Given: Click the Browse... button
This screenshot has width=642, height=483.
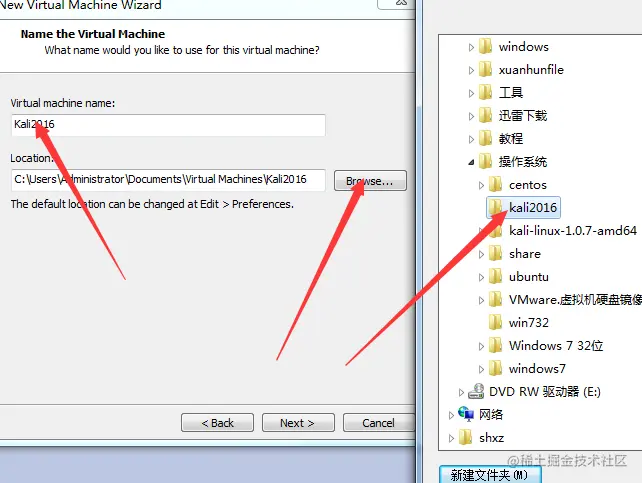Looking at the screenshot, I should tap(370, 181).
